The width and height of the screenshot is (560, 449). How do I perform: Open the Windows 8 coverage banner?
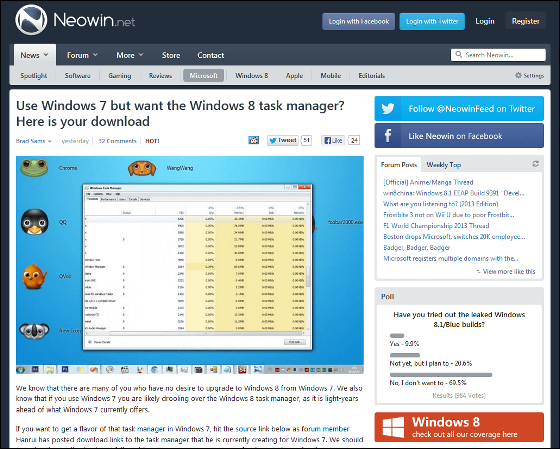point(459,427)
